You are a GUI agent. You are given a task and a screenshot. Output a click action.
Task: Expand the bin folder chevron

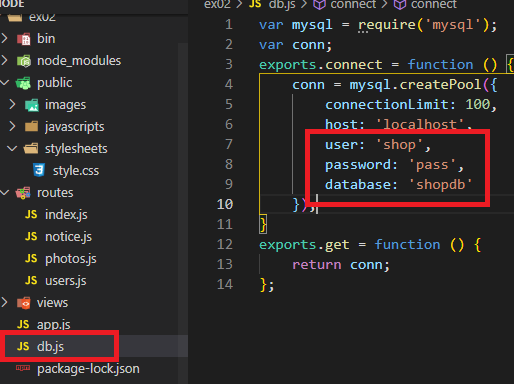coord(4,39)
